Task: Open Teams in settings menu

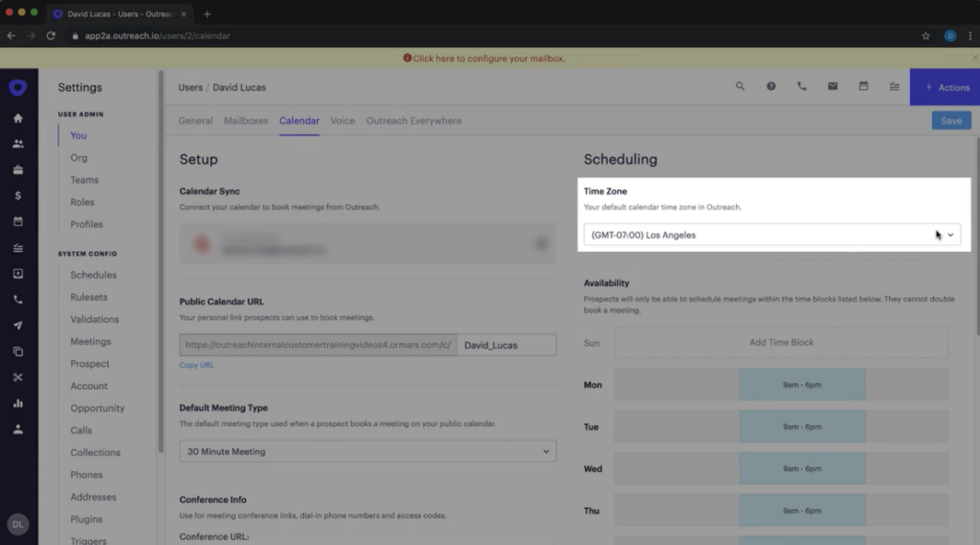Action: [x=84, y=180]
